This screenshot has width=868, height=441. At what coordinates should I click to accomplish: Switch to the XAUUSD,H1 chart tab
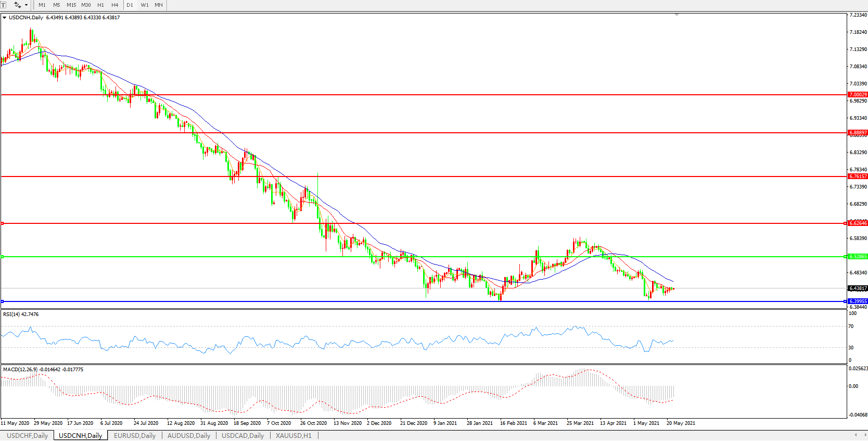coord(293,435)
